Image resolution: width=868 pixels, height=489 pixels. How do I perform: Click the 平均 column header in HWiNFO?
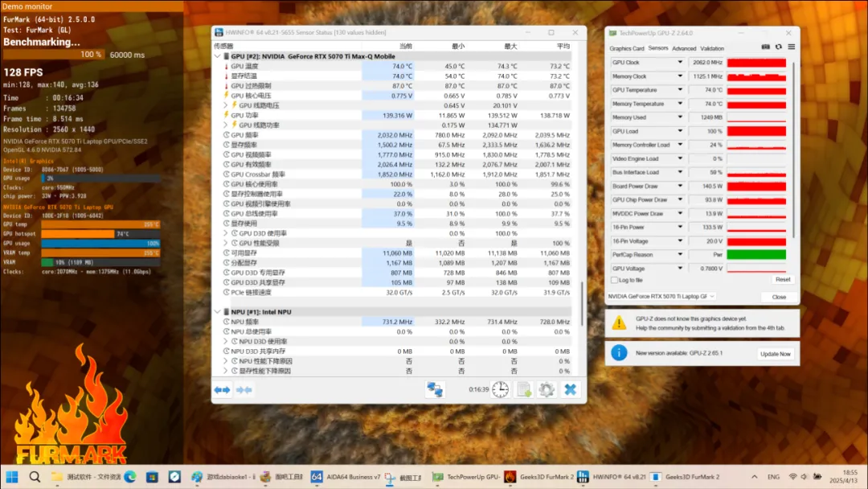pyautogui.click(x=563, y=46)
